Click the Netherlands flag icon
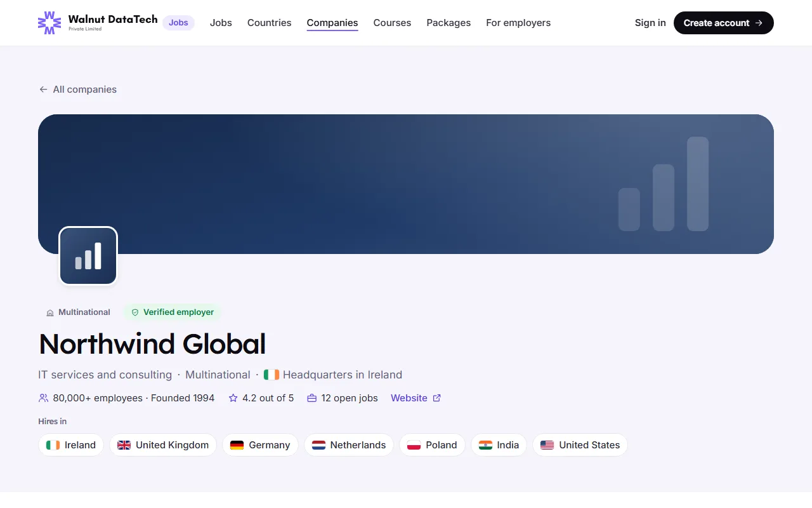The width and height of the screenshot is (812, 508). click(x=318, y=445)
